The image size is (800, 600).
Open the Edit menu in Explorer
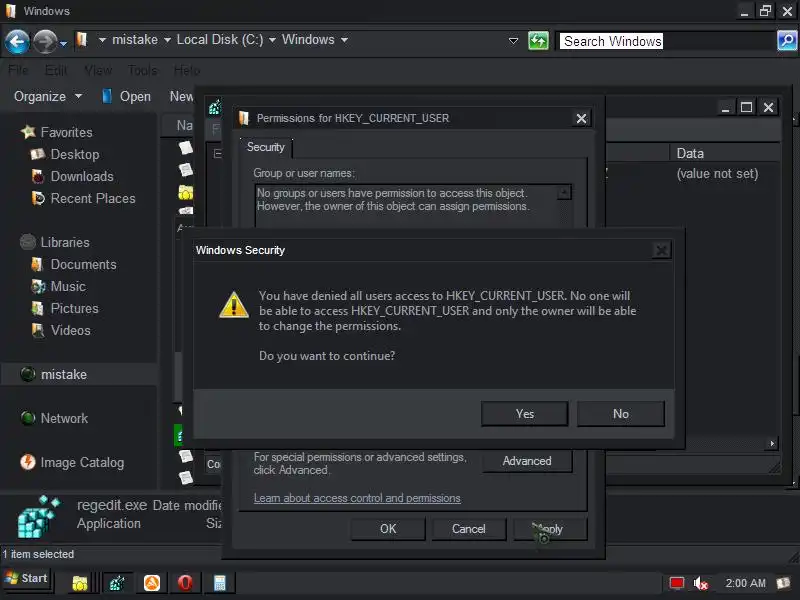click(x=56, y=70)
